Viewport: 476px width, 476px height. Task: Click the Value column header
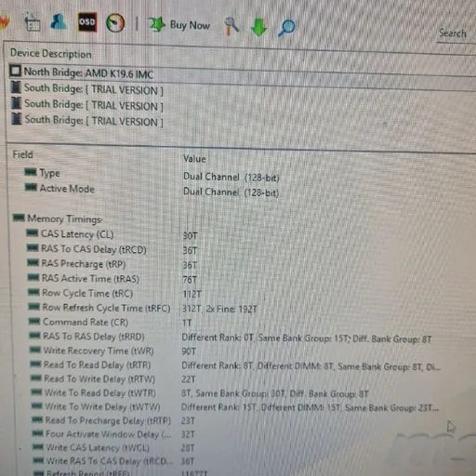[x=194, y=159]
